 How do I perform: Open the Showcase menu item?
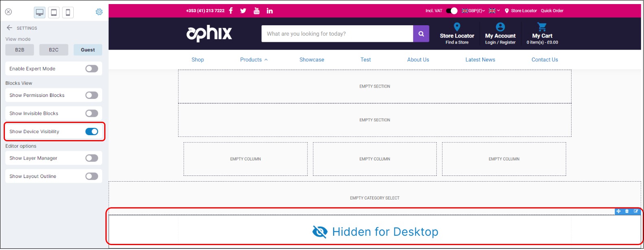(x=312, y=59)
